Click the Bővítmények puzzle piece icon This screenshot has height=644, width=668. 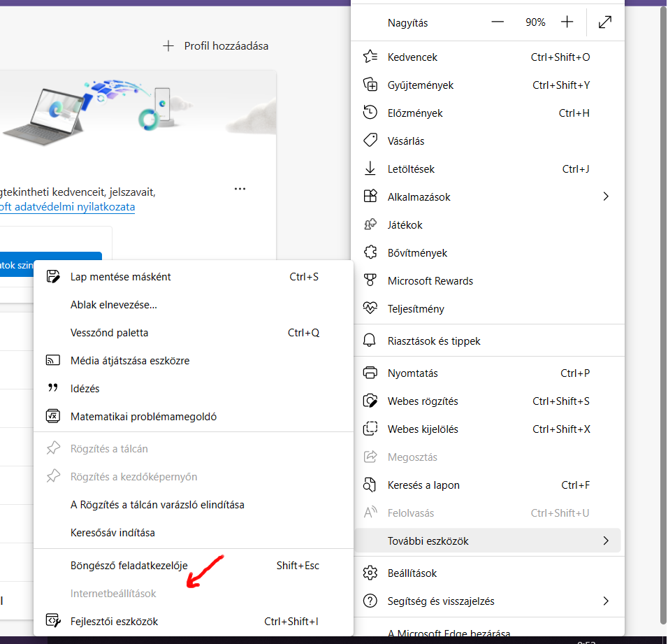[x=370, y=252]
